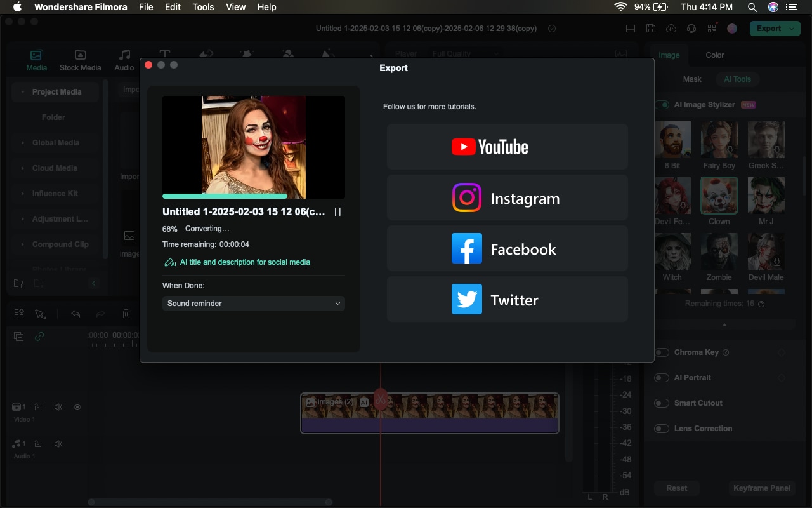Screen dimensions: 812x508
Task: Redo the last action
Action: (x=100, y=314)
